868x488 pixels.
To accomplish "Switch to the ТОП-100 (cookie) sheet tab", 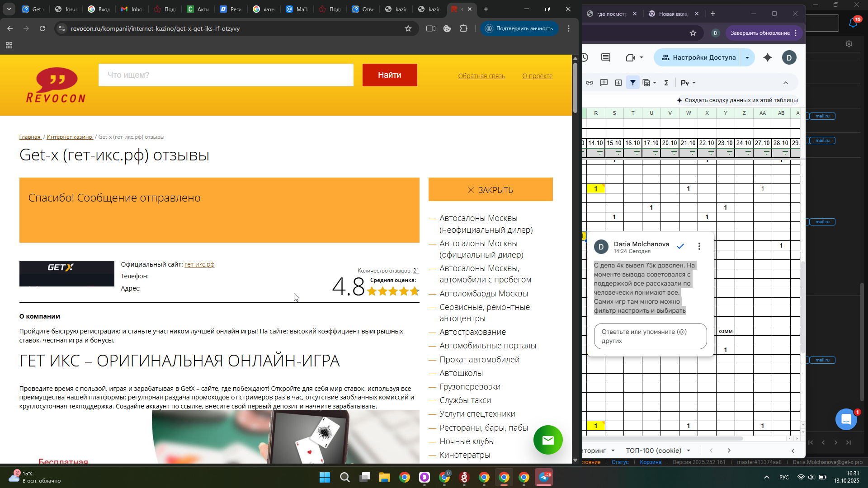I will tap(653, 450).
